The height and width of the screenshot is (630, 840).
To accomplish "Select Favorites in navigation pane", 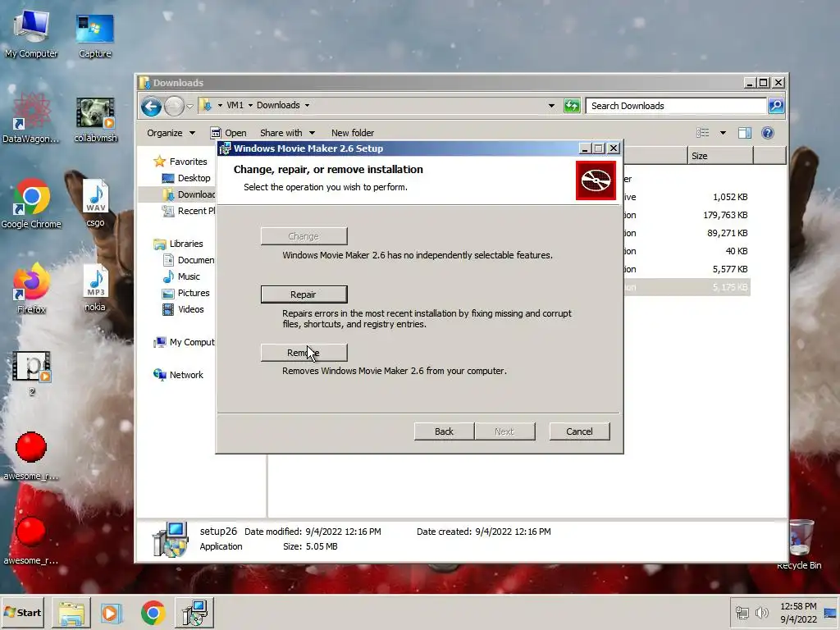I will click(x=180, y=162).
